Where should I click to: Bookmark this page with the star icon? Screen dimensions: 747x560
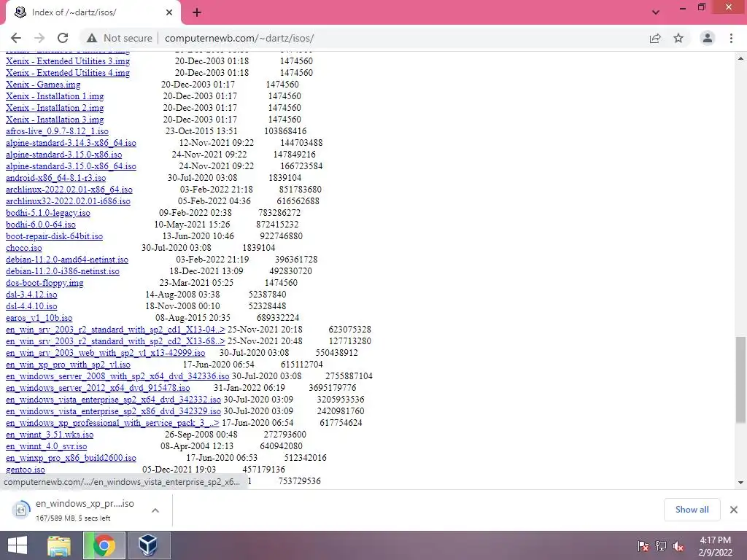coord(678,38)
